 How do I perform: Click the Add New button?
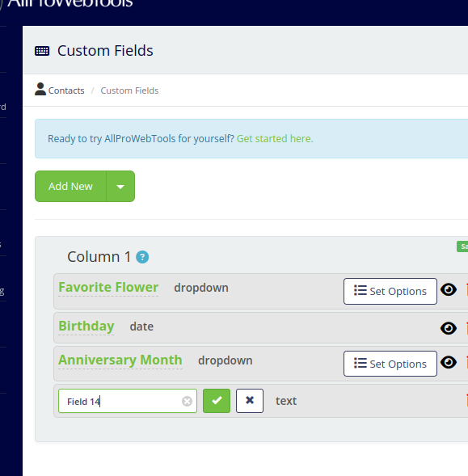tap(70, 187)
